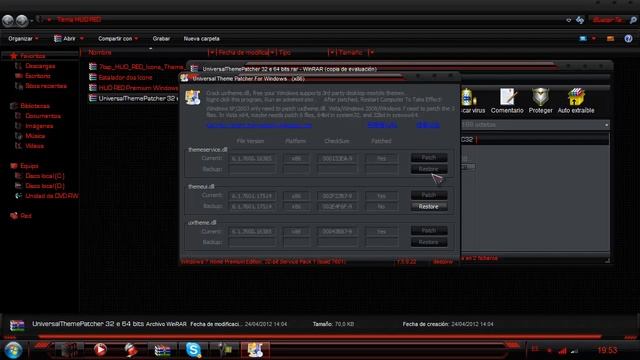Screen dimensions: 640x360
Task: Click Patch for themeservice.dll
Action: [429, 158]
